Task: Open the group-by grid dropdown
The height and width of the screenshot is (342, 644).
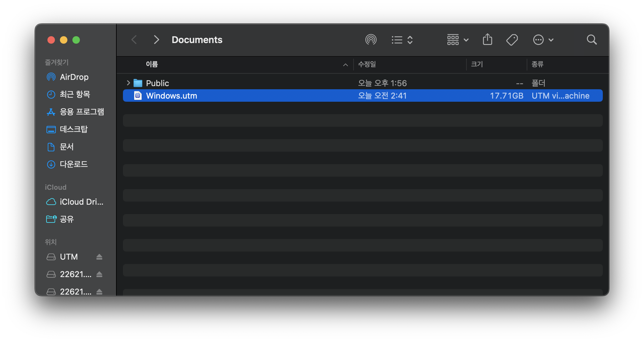Action: [x=458, y=40]
